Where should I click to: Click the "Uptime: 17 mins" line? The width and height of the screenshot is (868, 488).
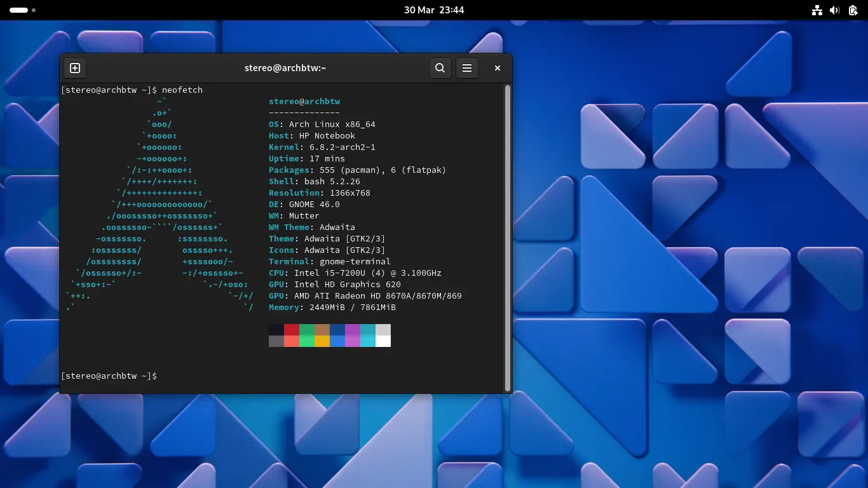[307, 158]
